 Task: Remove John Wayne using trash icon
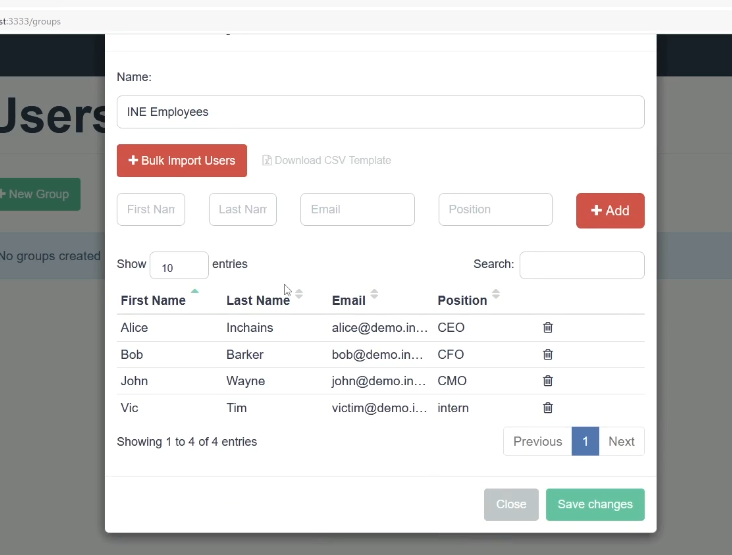point(547,381)
